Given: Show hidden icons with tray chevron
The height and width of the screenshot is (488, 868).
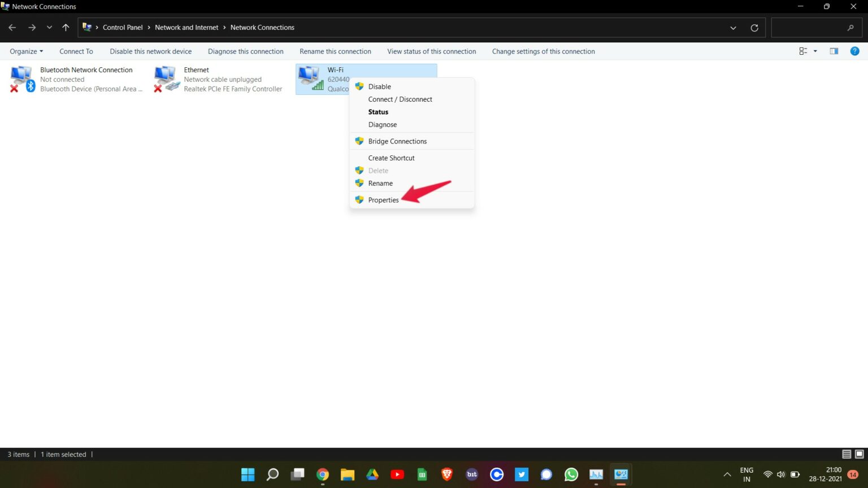Looking at the screenshot, I should pos(727,474).
